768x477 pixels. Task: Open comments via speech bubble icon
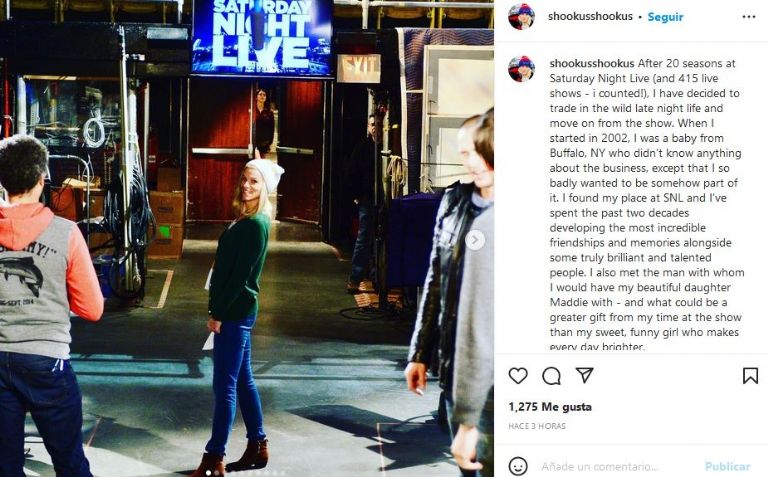click(552, 376)
